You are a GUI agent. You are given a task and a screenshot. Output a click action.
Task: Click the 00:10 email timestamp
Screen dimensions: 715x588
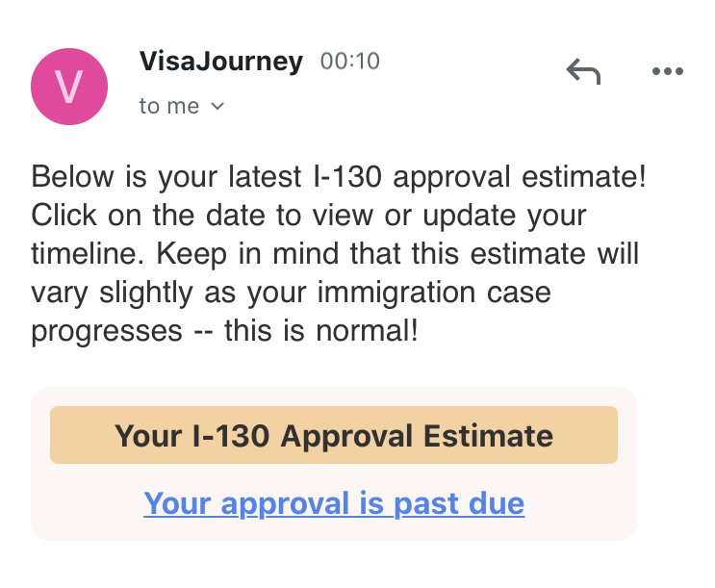pyautogui.click(x=349, y=62)
